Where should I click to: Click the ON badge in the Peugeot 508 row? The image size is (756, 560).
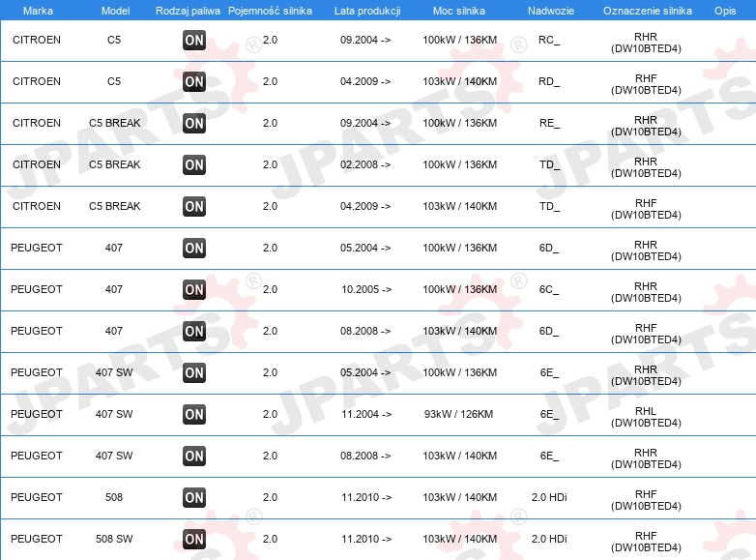(194, 497)
